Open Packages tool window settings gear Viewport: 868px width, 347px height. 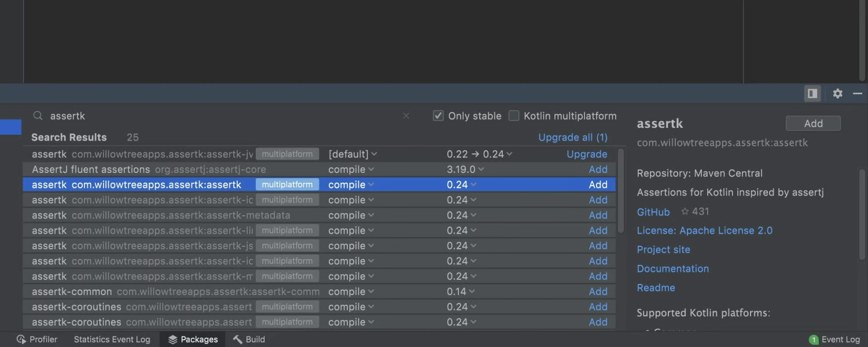[837, 93]
